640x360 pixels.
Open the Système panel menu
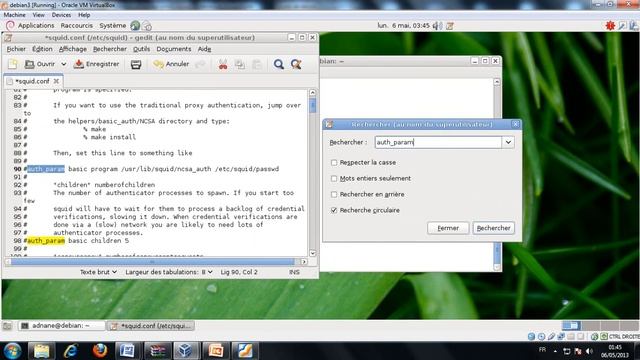(113, 25)
